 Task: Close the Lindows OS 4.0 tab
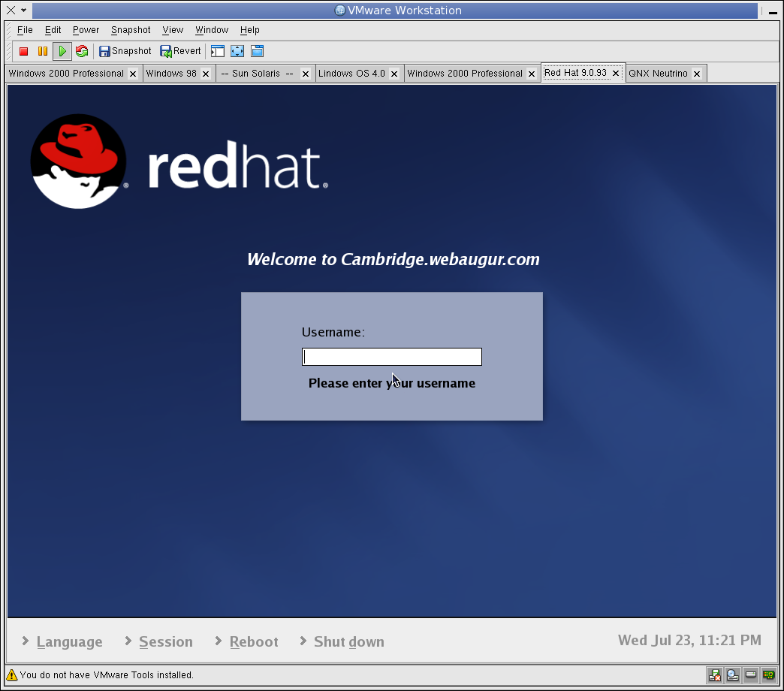(x=394, y=74)
